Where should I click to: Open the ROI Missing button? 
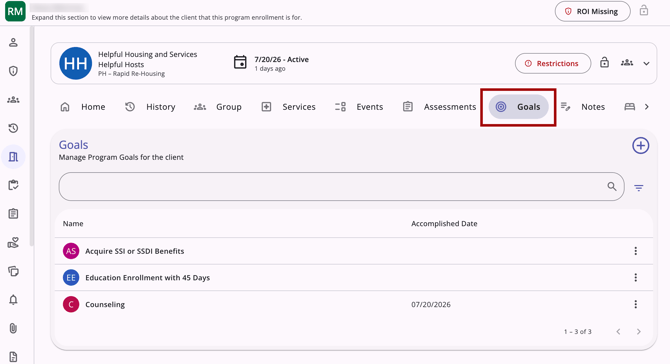pyautogui.click(x=592, y=12)
